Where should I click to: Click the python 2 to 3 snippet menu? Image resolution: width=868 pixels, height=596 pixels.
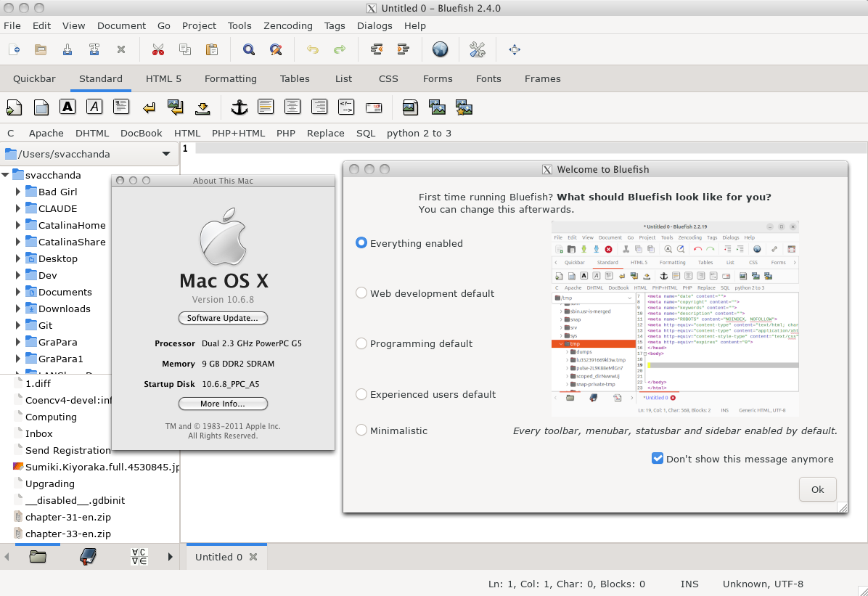(x=419, y=133)
